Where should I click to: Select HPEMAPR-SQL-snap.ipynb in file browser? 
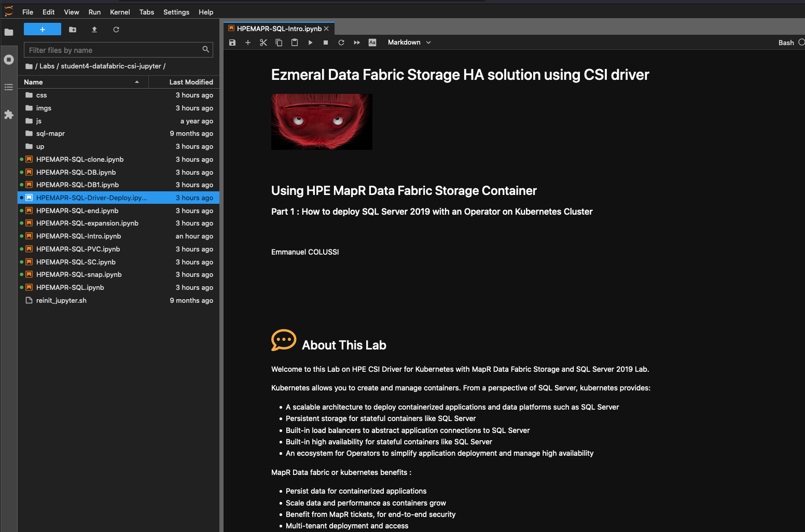pyautogui.click(x=79, y=275)
